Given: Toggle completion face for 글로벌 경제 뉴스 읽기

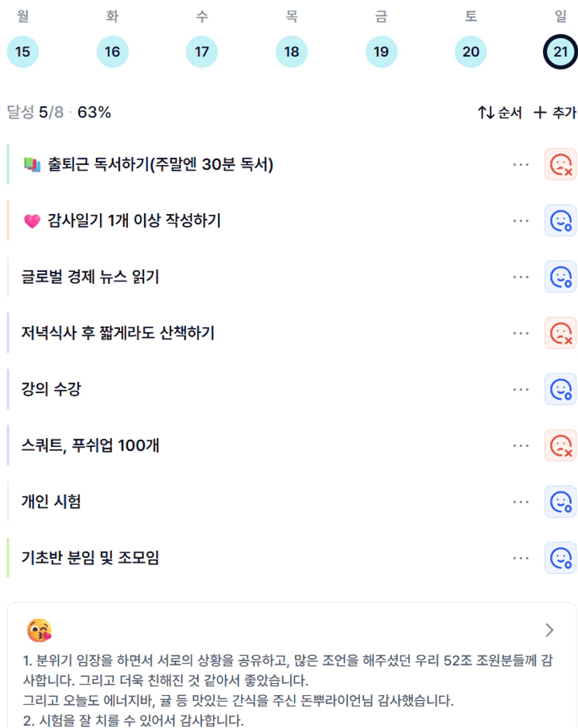Looking at the screenshot, I should 561,277.
